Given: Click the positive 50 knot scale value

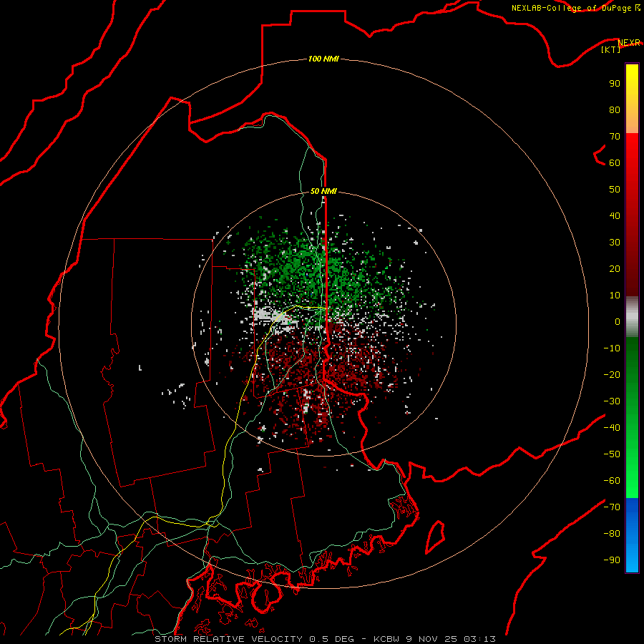Looking at the screenshot, I should pyautogui.click(x=615, y=190).
